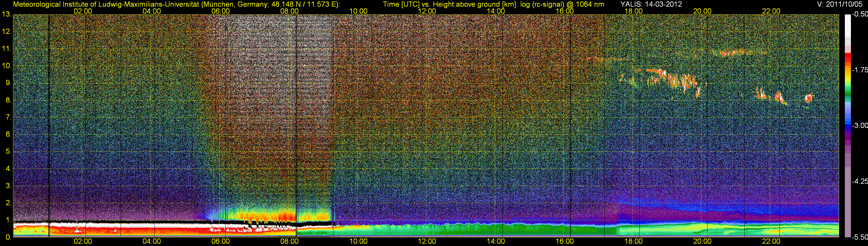The height and width of the screenshot is (246, 868).
Task: Pick the 04:00 label on the bottom time axis
Action: (x=152, y=241)
